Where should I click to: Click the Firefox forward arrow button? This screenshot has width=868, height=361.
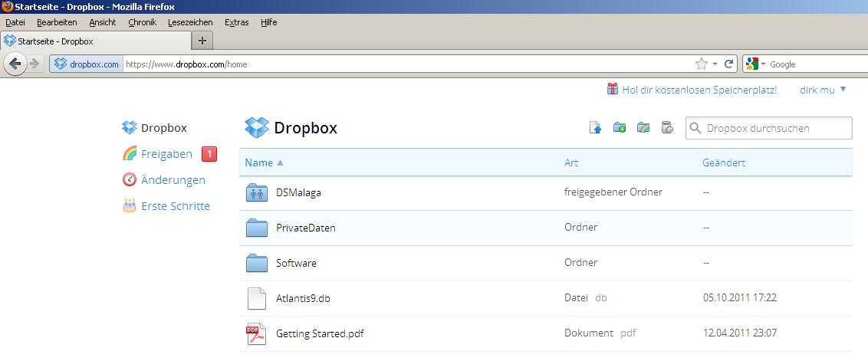click(35, 64)
